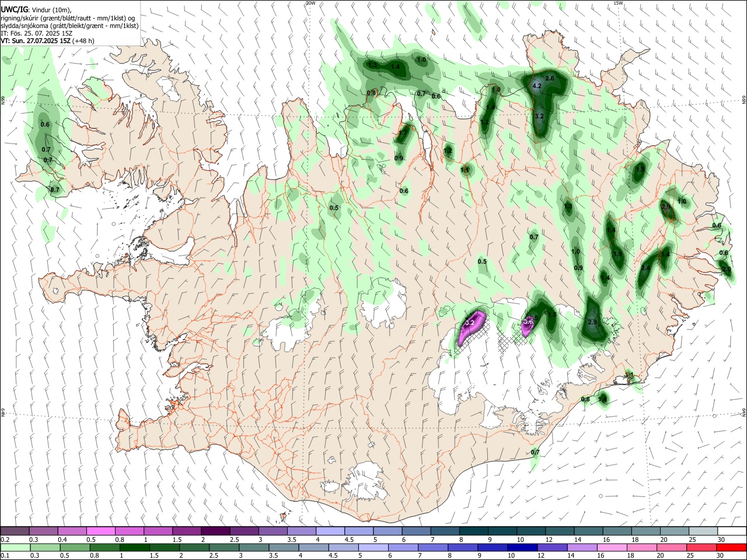Click the 20W longitude label at the top

click(x=310, y=3)
